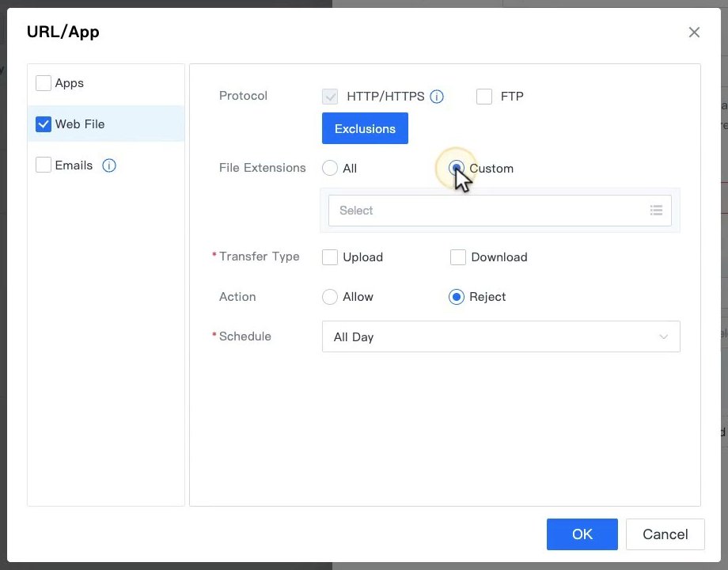Select Custom file extensions radio
The height and width of the screenshot is (570, 728).
(x=457, y=168)
